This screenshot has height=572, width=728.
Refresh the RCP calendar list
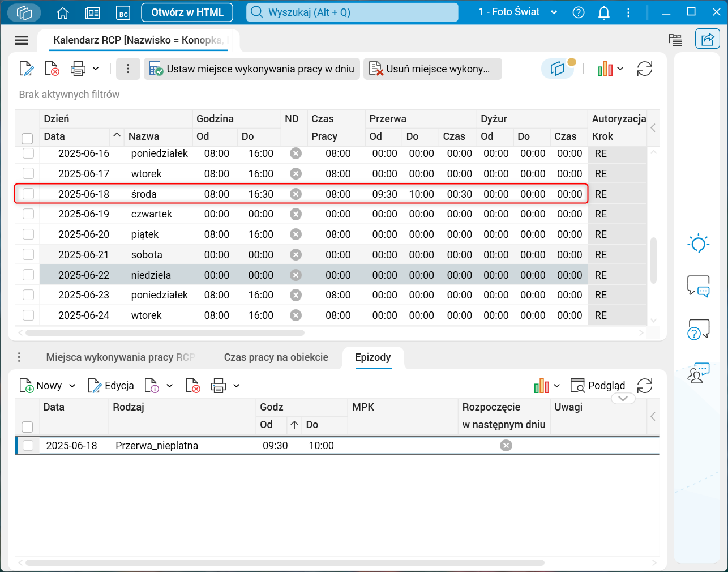click(645, 69)
